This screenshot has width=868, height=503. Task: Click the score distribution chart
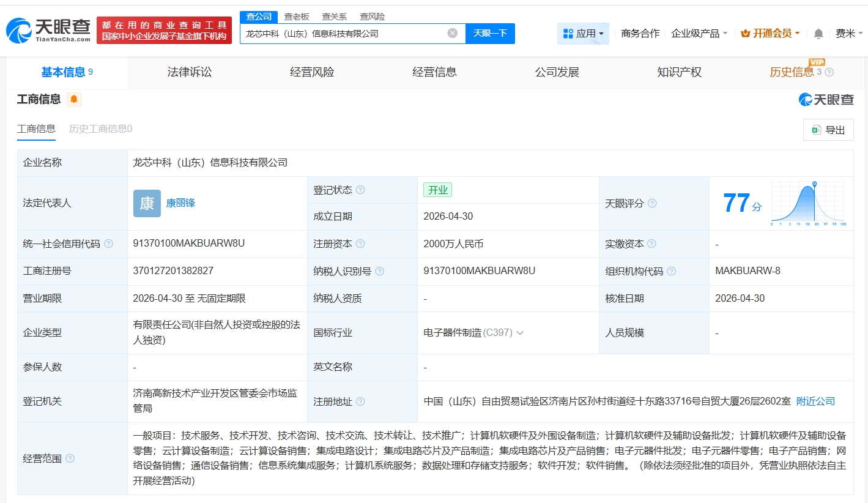tap(807, 204)
